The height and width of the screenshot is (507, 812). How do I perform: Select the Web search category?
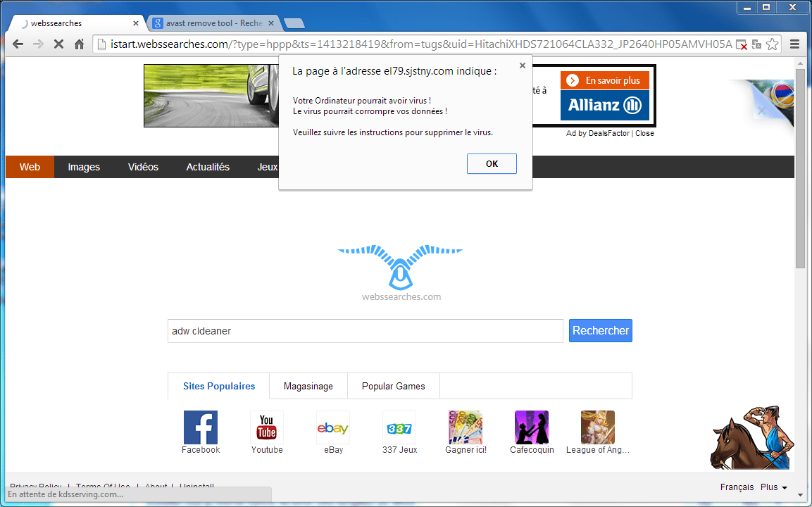point(30,167)
